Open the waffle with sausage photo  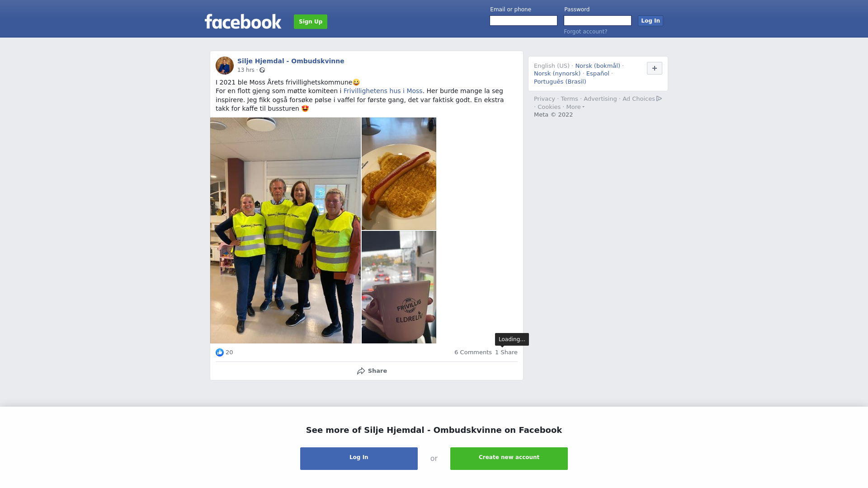coord(399,174)
